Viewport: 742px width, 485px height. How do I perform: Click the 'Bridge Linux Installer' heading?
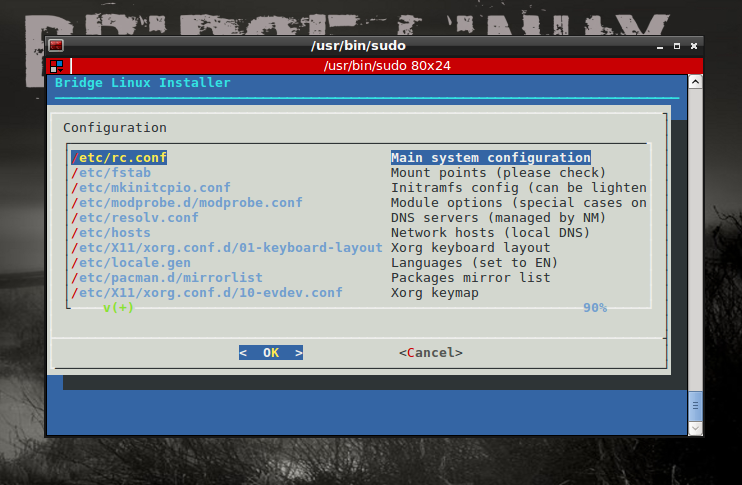[x=142, y=83]
